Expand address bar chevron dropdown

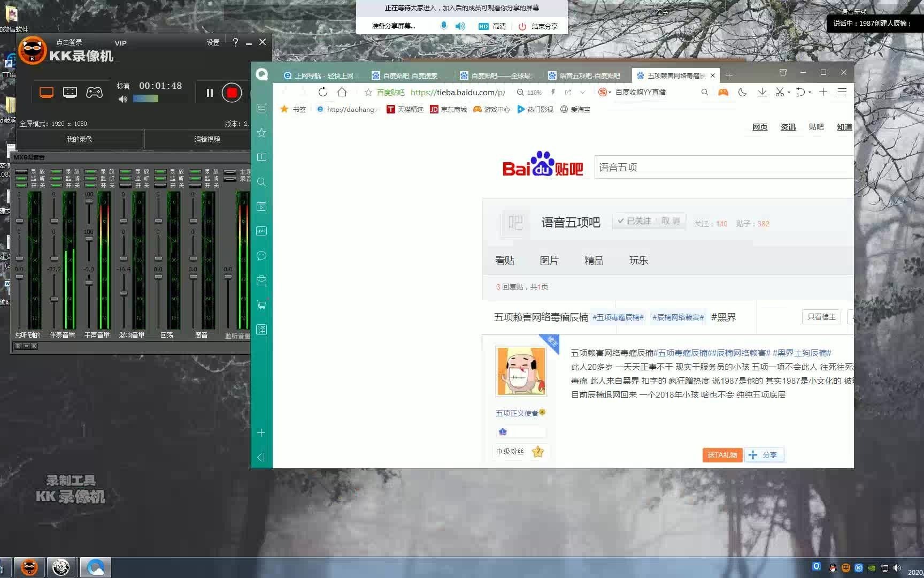[583, 93]
